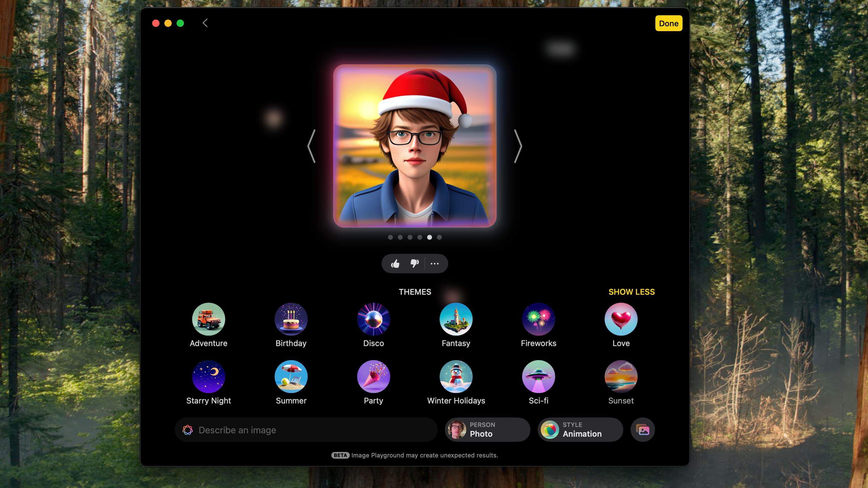
Task: Select the Adventure theme icon
Action: [x=209, y=319]
